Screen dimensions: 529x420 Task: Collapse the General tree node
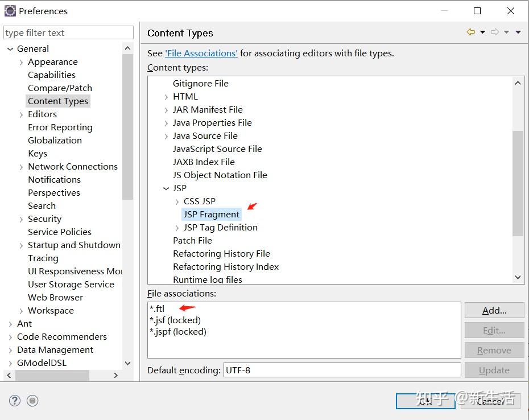(x=10, y=49)
